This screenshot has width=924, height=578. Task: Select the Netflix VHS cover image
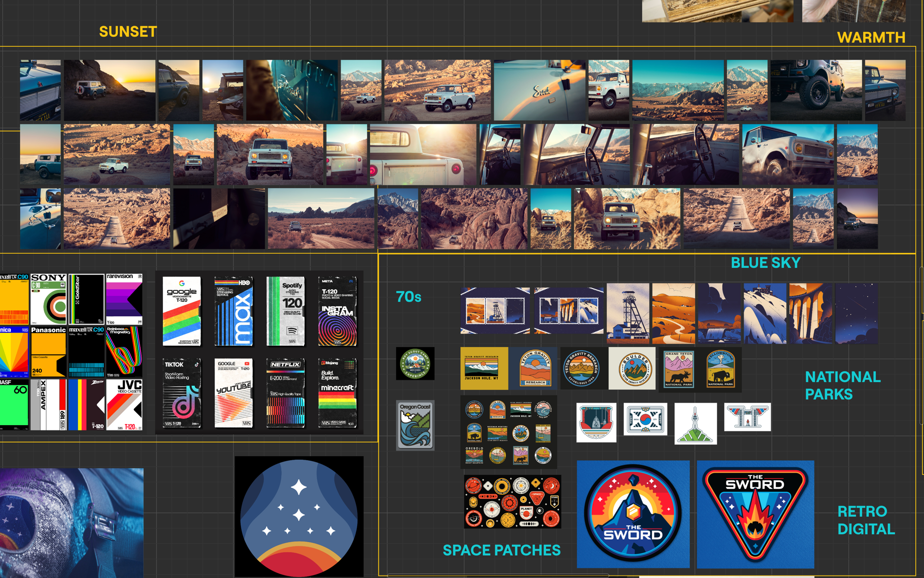tap(286, 393)
